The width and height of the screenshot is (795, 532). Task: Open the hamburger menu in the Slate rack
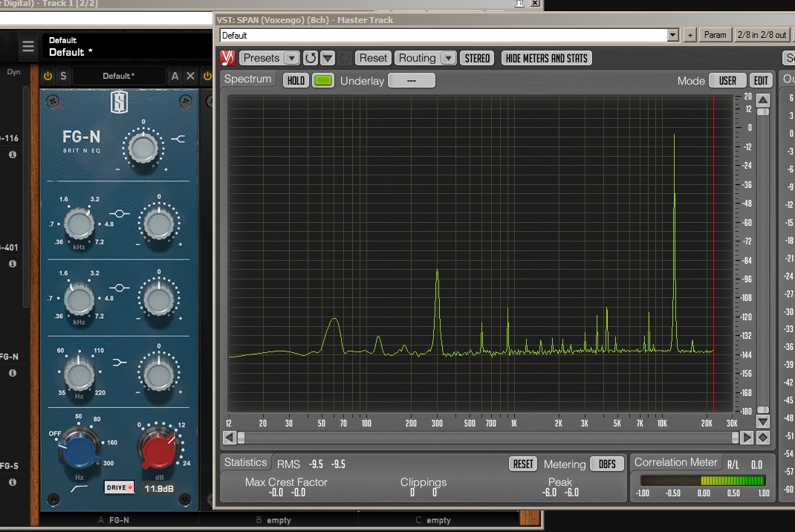(x=28, y=46)
